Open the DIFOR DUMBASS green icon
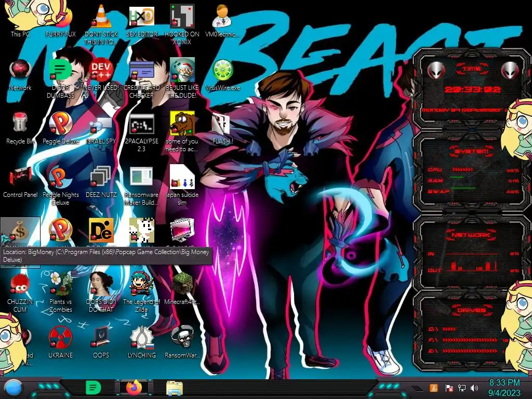Viewport: 532px width, 399px height. click(60, 70)
